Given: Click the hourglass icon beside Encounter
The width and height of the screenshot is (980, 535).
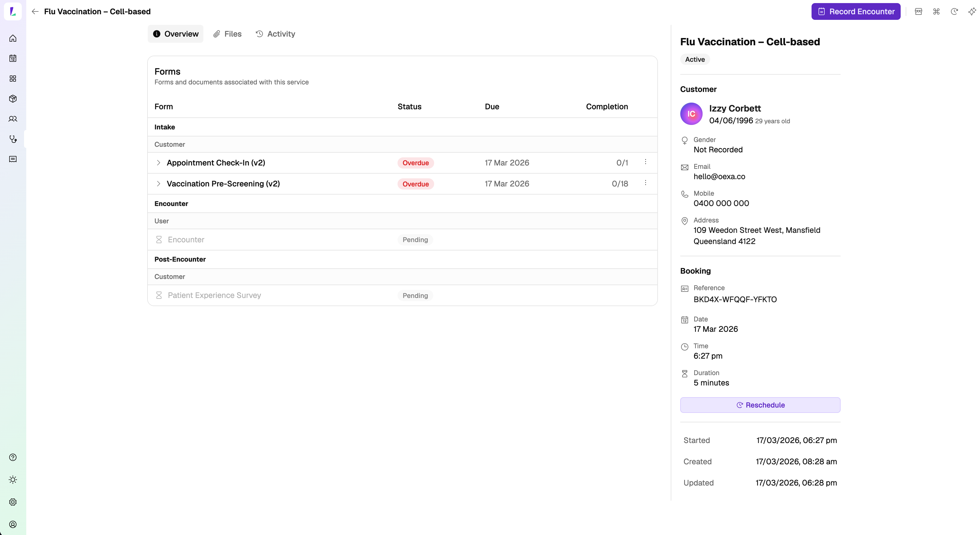Looking at the screenshot, I should tap(159, 240).
